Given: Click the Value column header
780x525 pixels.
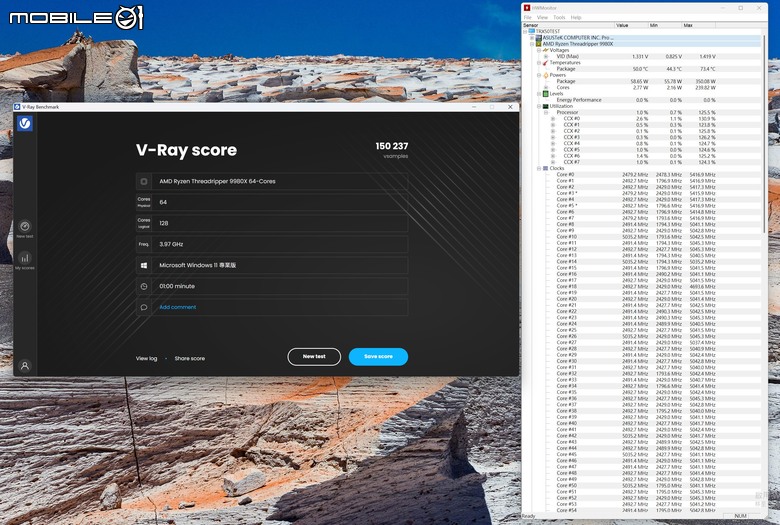Looking at the screenshot, I should point(632,25).
